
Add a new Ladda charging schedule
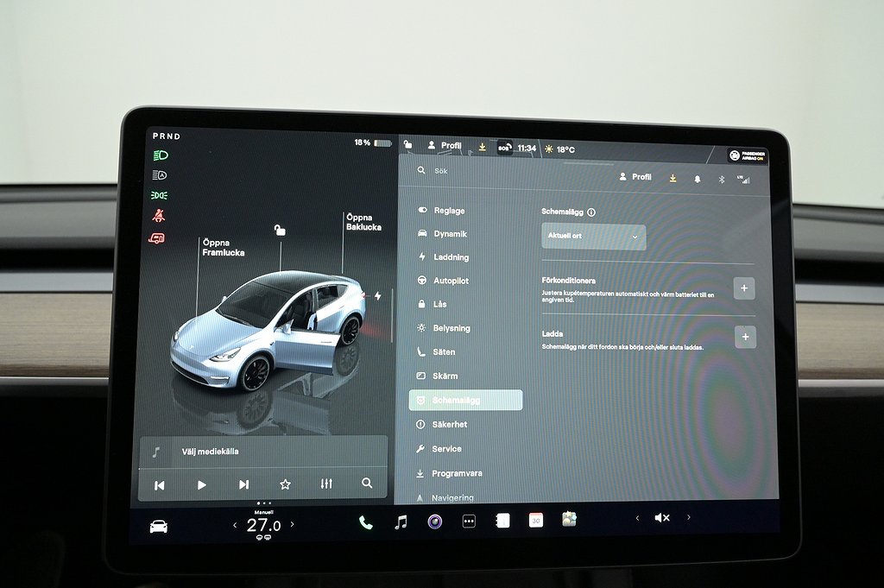point(745,337)
